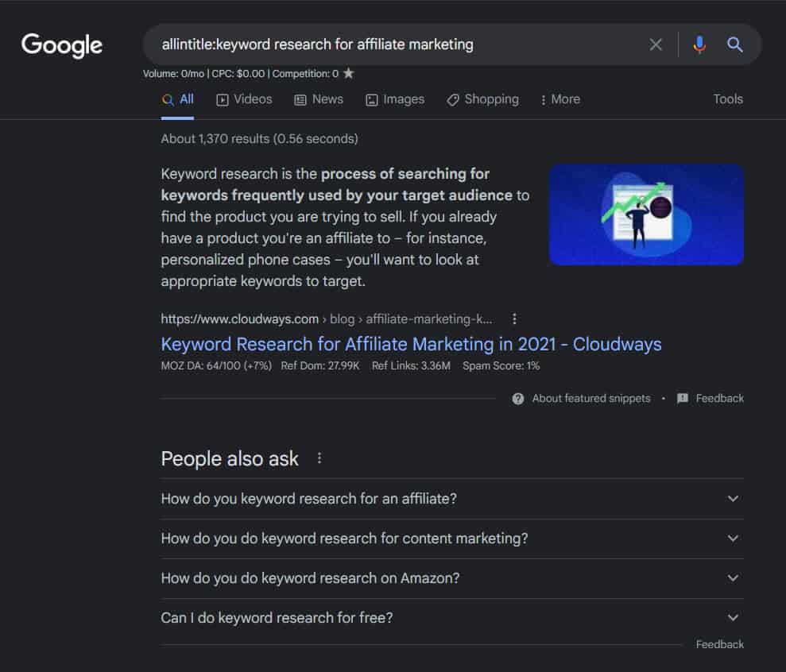
Task: Expand 'How do you do keyword research on Amazon?'
Action: (x=732, y=577)
